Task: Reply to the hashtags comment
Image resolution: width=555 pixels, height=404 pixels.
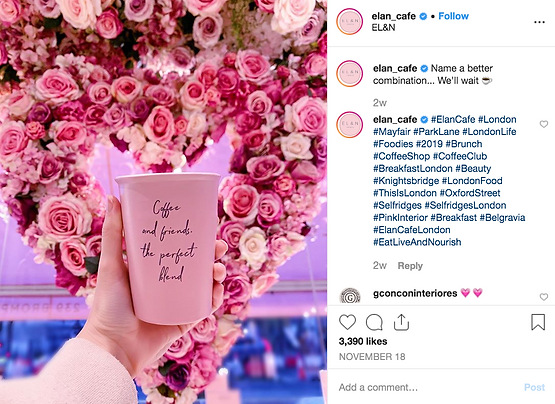Action: [410, 266]
